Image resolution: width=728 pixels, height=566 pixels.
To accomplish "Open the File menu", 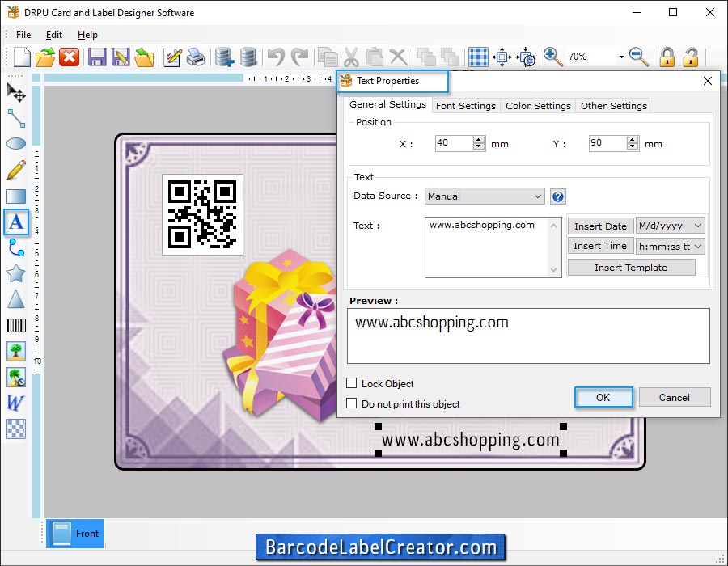I will [23, 35].
